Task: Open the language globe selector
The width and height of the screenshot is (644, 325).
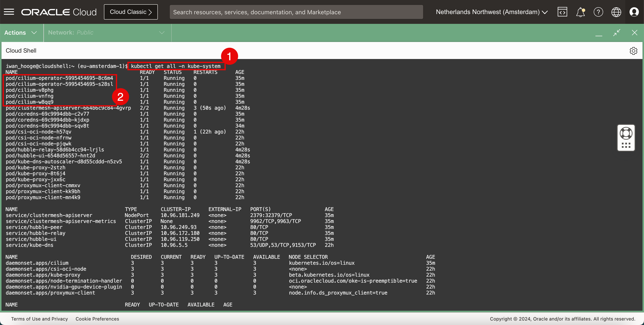Action: pyautogui.click(x=616, y=12)
